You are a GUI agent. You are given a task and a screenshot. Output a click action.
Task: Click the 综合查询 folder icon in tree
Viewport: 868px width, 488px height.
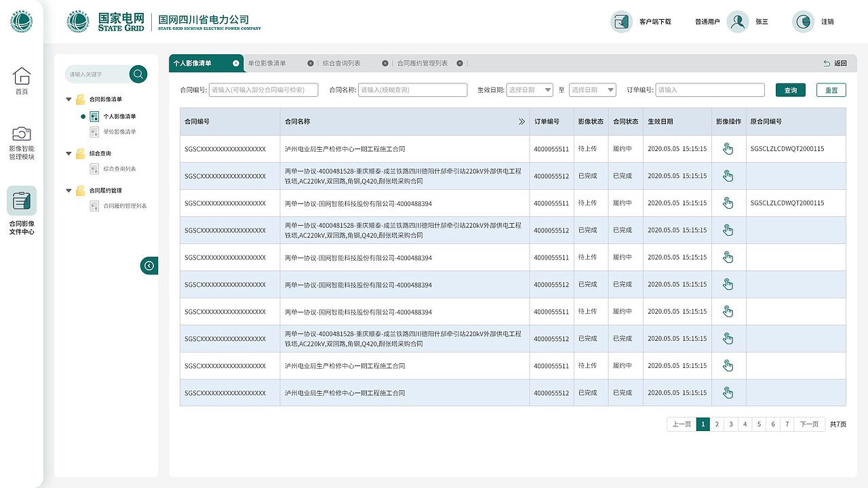(81, 153)
